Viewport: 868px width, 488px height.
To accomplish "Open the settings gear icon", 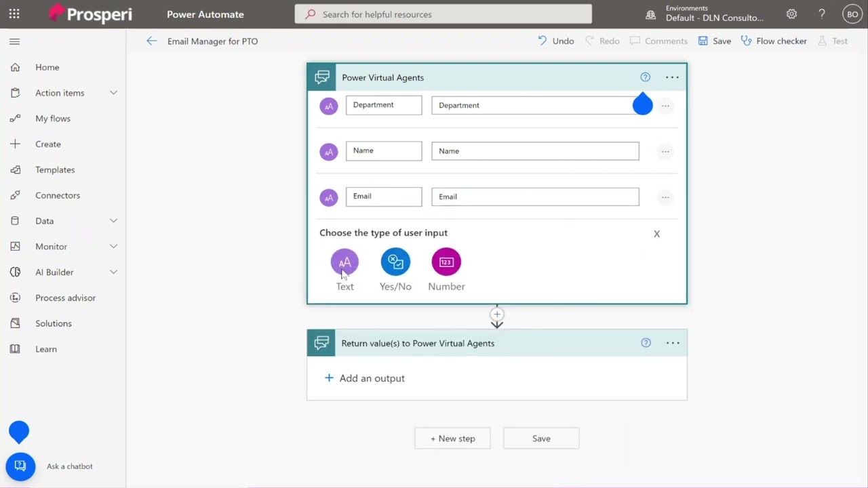I will 791,14.
